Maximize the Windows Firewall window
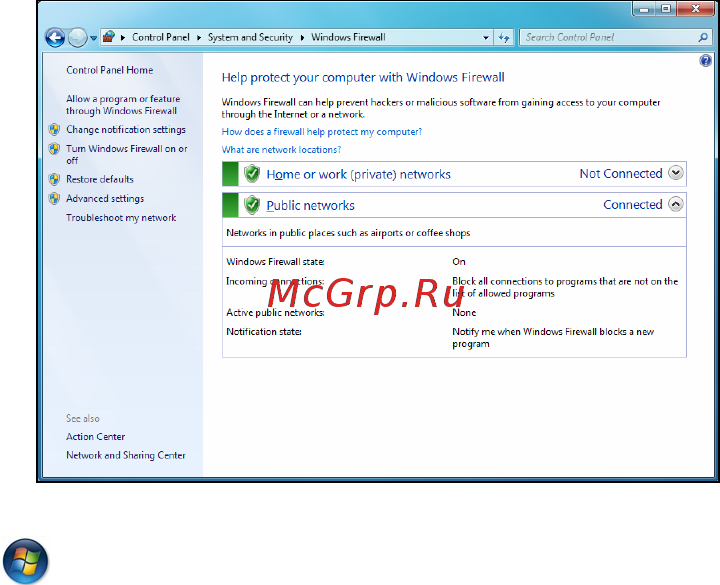Screen dimensions: 720x585 (x=665, y=9)
